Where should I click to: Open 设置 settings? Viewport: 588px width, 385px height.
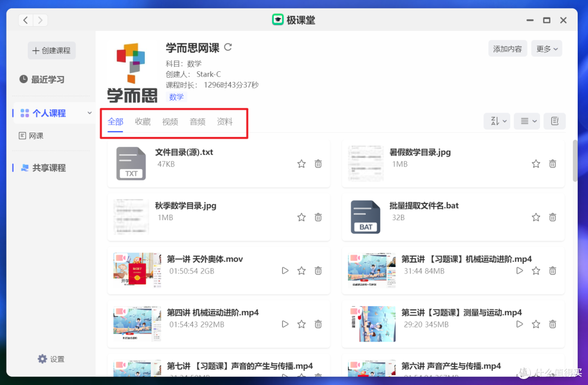click(x=51, y=359)
